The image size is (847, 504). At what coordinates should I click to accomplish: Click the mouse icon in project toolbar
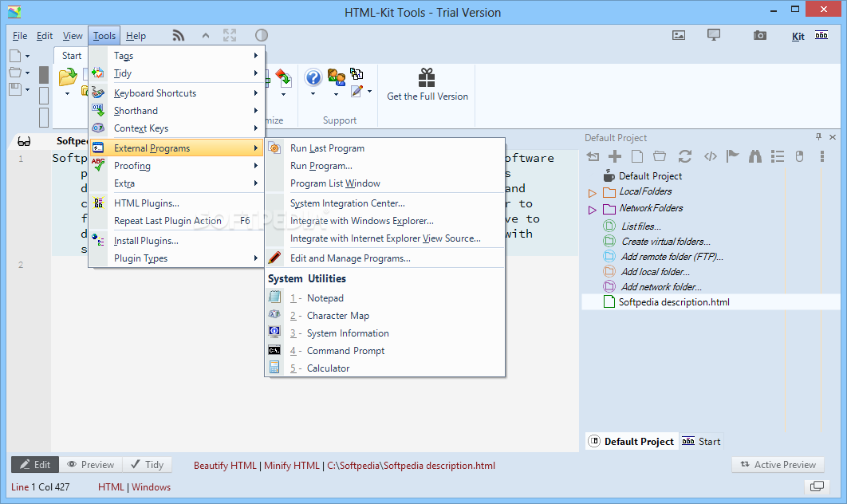[x=799, y=156]
